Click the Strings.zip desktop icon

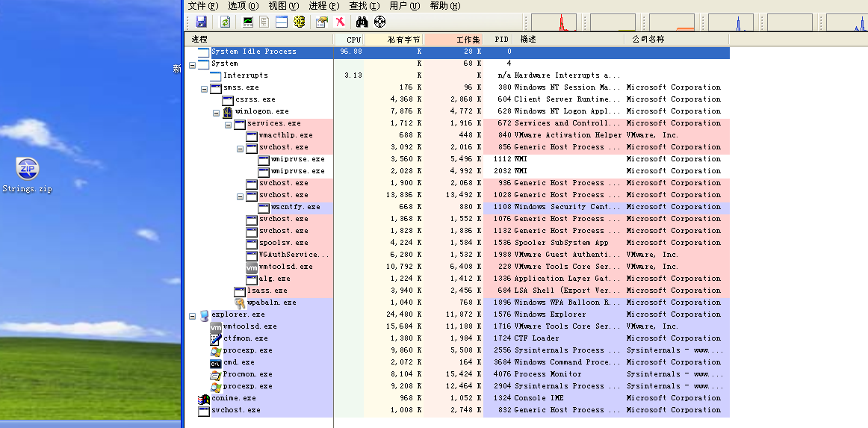(x=27, y=175)
